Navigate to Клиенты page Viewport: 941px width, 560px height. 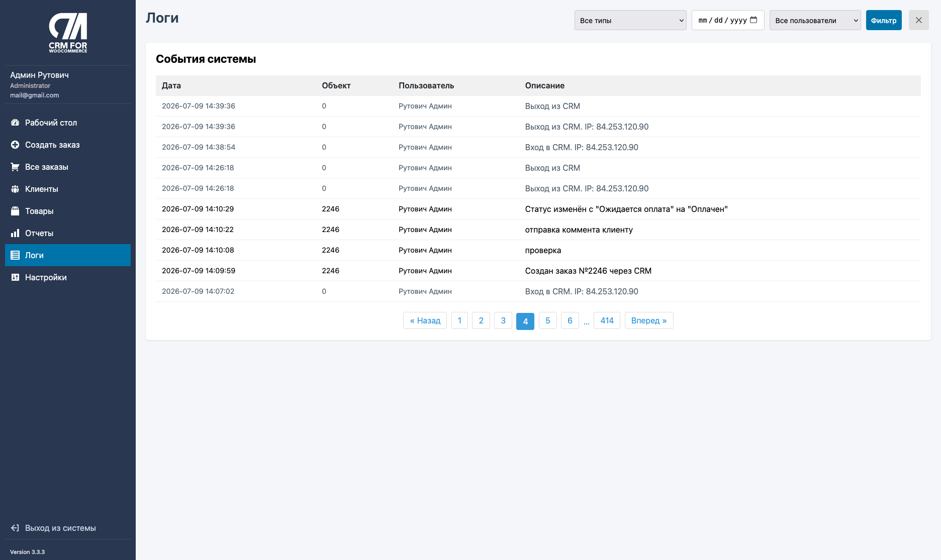coord(68,189)
